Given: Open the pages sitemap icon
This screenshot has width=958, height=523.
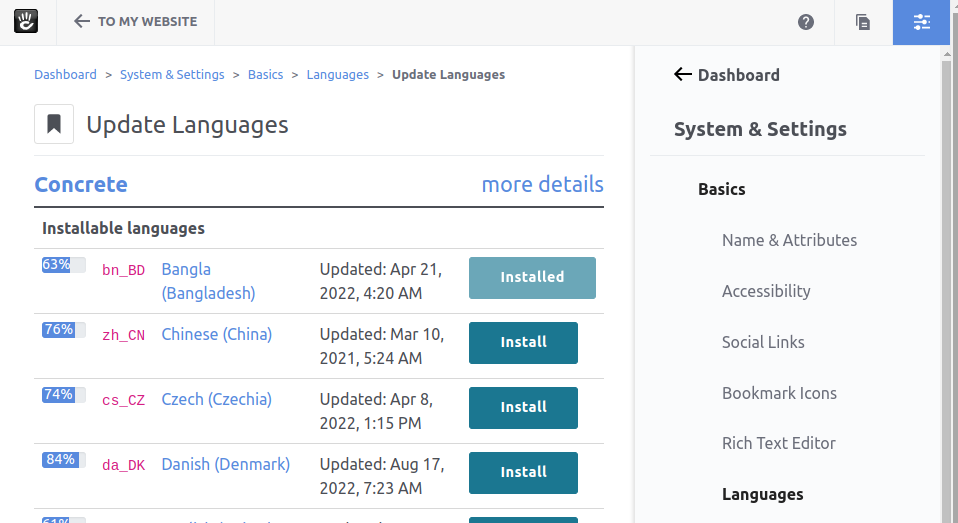Looking at the screenshot, I should coord(863,22).
